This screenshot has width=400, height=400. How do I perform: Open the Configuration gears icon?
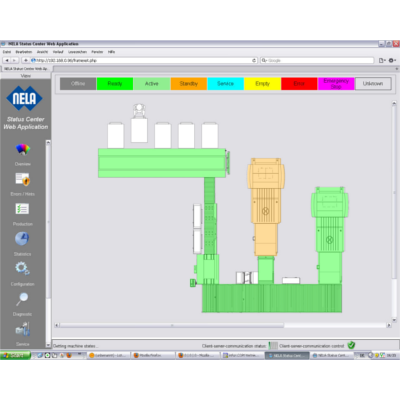[x=22, y=268]
